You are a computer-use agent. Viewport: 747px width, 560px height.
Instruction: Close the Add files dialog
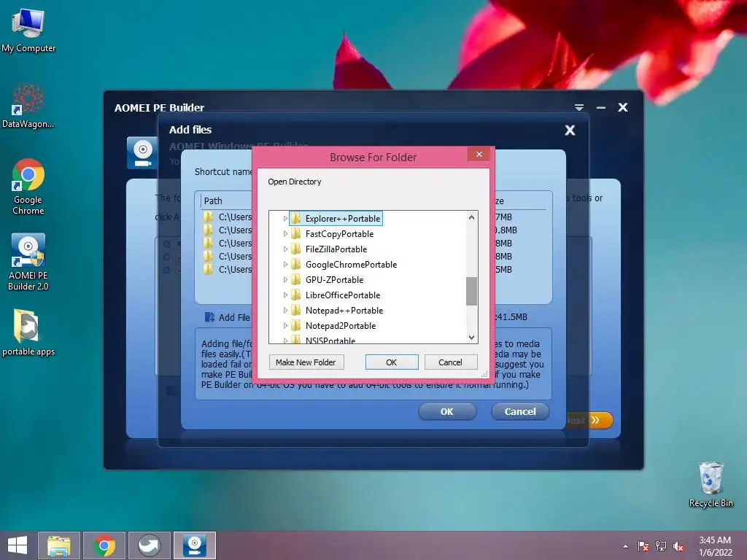click(570, 130)
